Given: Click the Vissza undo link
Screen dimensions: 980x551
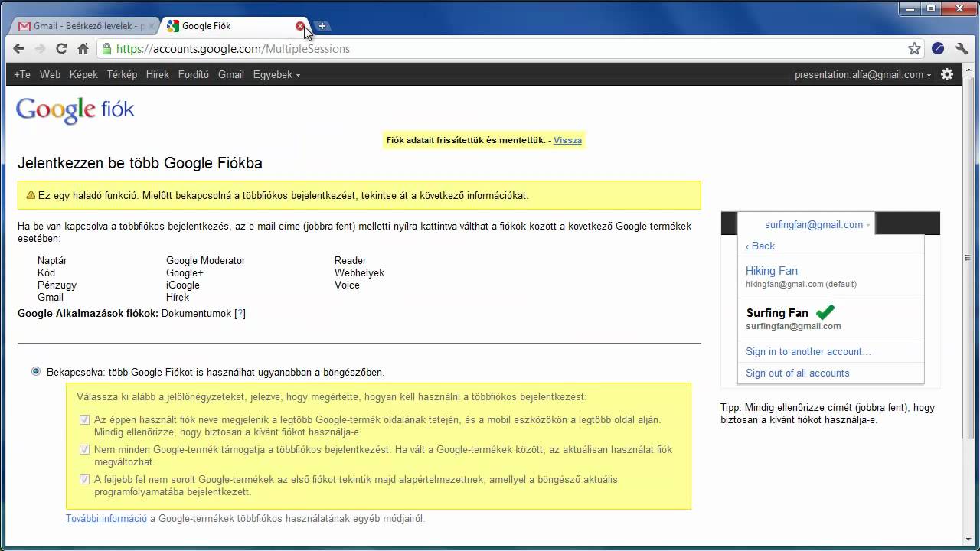Looking at the screenshot, I should pos(567,141).
